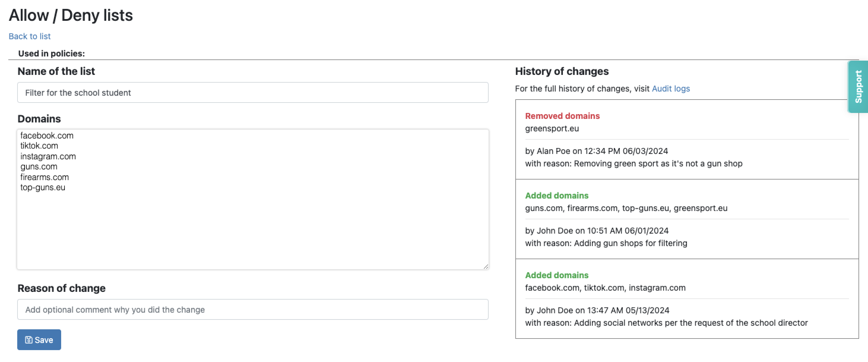Click the Name of the list heading
Screen dimensions: 868x362
coord(56,71)
